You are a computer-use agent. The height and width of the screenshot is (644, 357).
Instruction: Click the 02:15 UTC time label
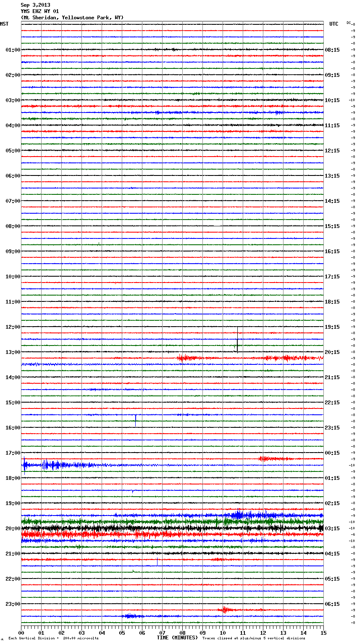(x=332, y=503)
